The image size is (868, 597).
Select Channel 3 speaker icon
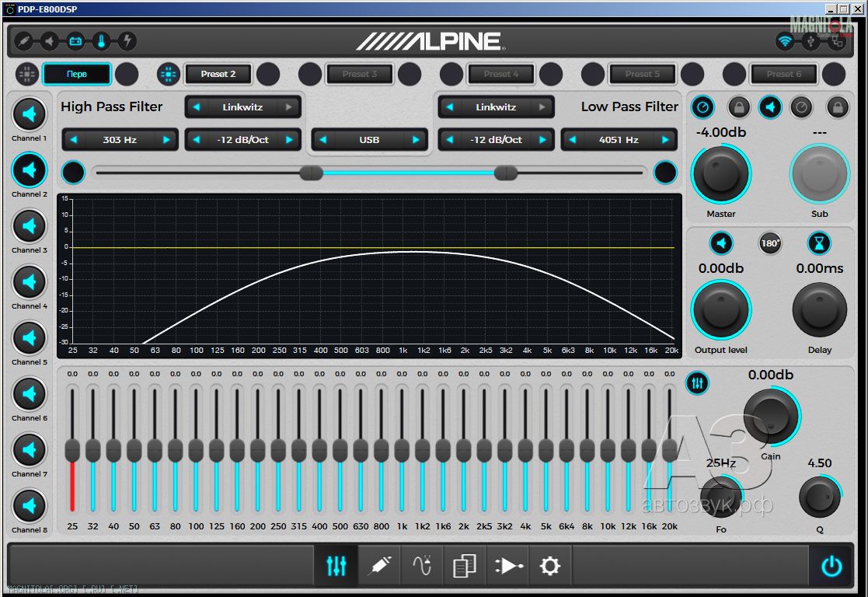30,226
